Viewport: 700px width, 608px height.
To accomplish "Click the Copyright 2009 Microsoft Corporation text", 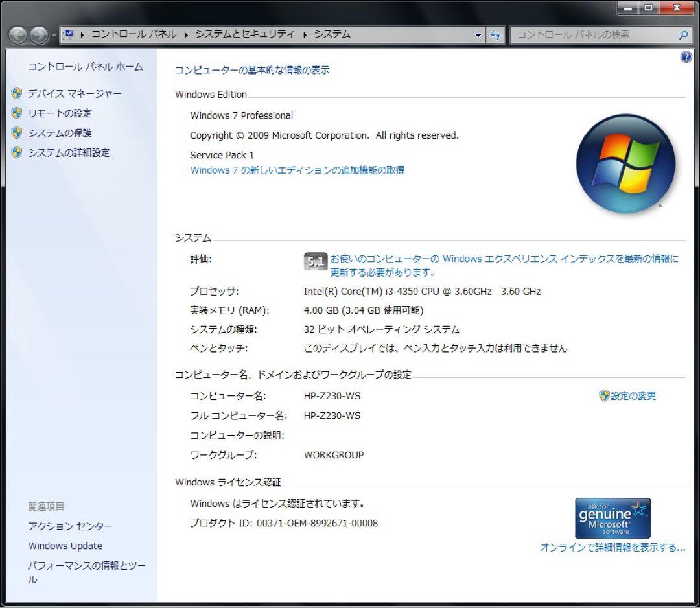I will (x=324, y=135).
